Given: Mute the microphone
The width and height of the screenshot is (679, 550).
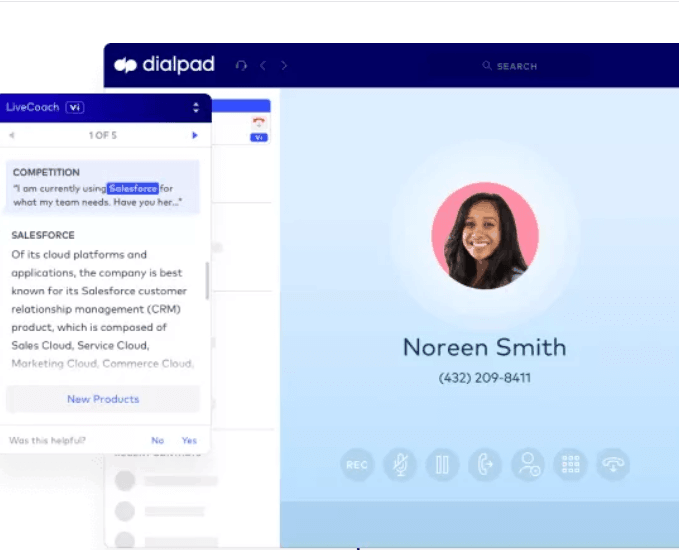Looking at the screenshot, I should (x=400, y=465).
